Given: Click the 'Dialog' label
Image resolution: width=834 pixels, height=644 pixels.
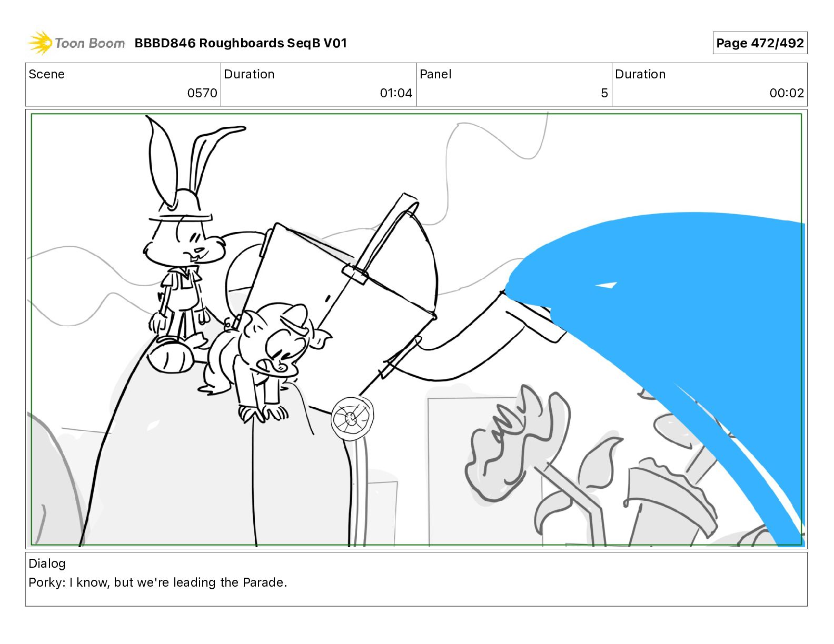Looking at the screenshot, I should (47, 563).
